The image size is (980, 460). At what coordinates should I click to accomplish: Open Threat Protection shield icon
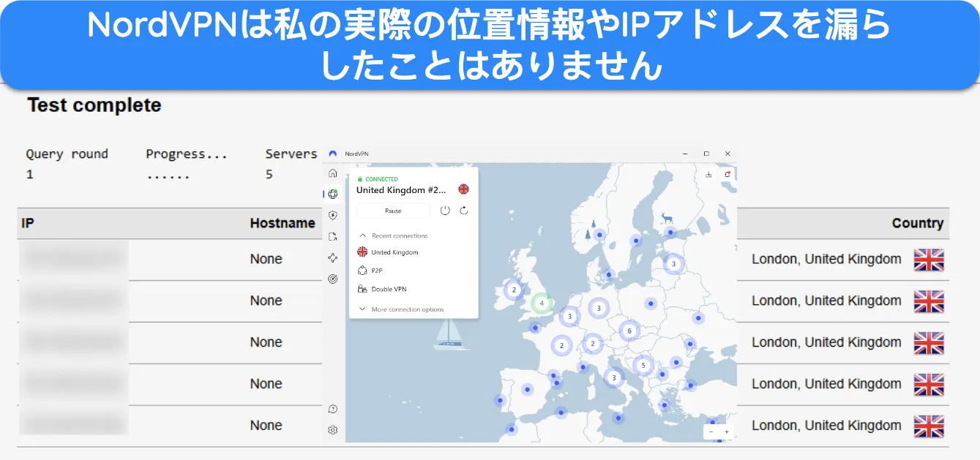click(x=333, y=215)
